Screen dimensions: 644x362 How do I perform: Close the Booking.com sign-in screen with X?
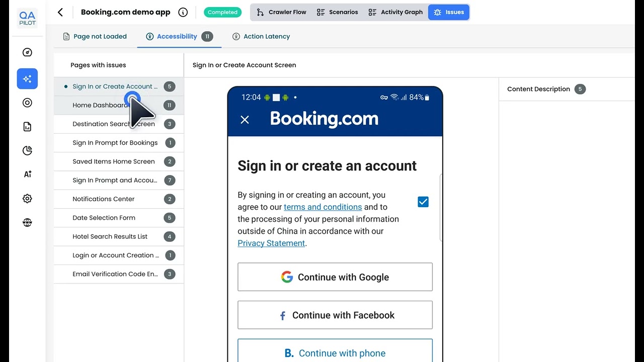tap(245, 120)
